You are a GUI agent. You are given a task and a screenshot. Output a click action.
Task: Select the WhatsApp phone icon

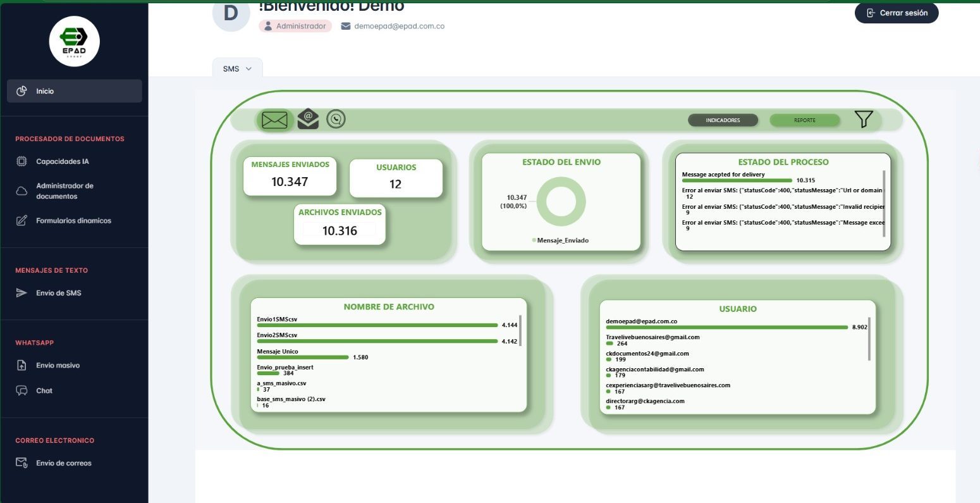tap(336, 119)
